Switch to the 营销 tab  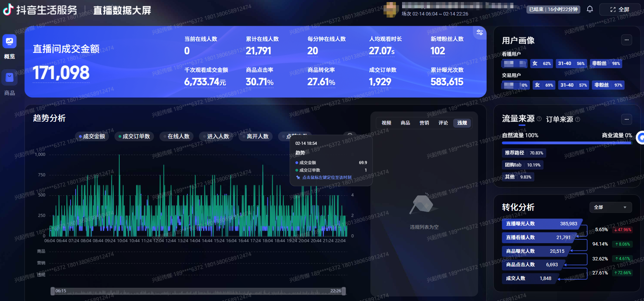424,123
